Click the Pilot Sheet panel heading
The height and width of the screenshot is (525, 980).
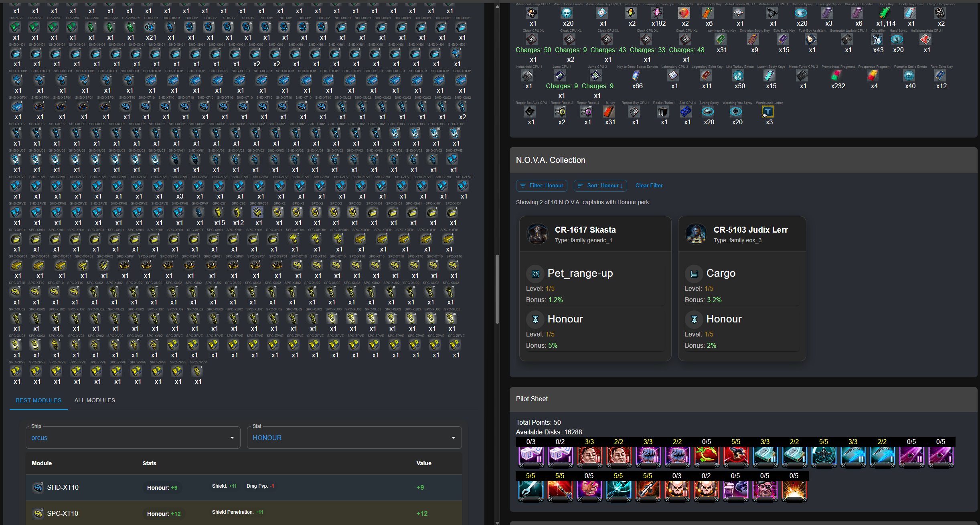[532, 399]
